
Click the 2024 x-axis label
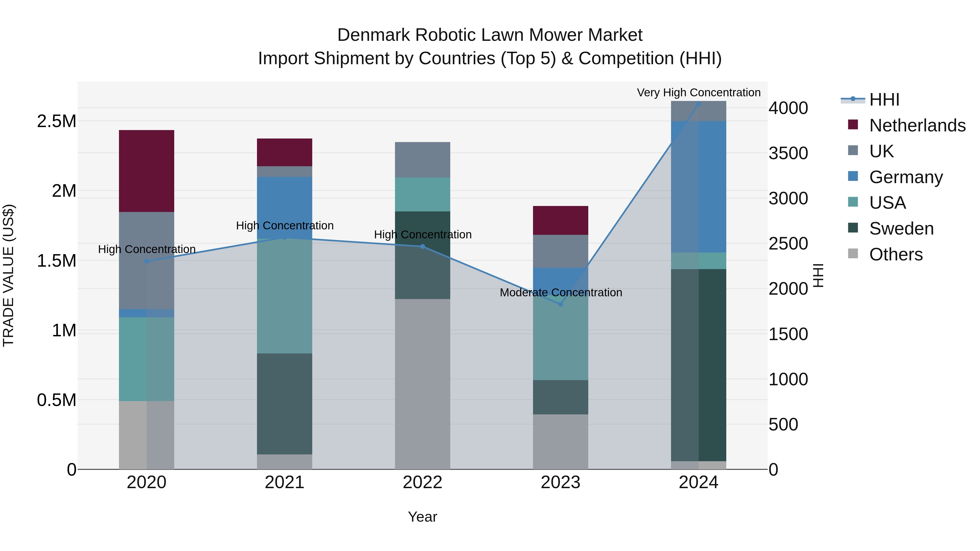[699, 482]
